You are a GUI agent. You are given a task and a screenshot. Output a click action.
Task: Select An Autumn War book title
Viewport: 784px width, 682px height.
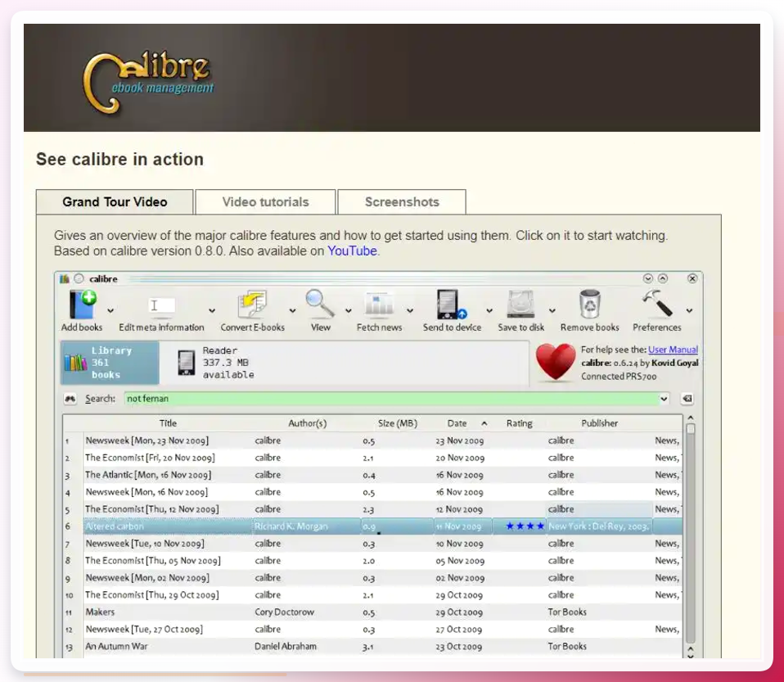(x=116, y=647)
